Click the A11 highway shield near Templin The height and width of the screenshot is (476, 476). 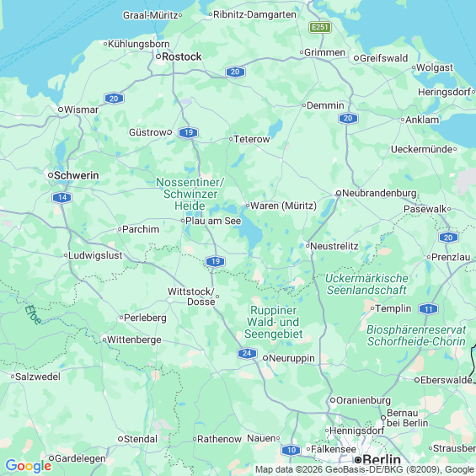(x=428, y=309)
